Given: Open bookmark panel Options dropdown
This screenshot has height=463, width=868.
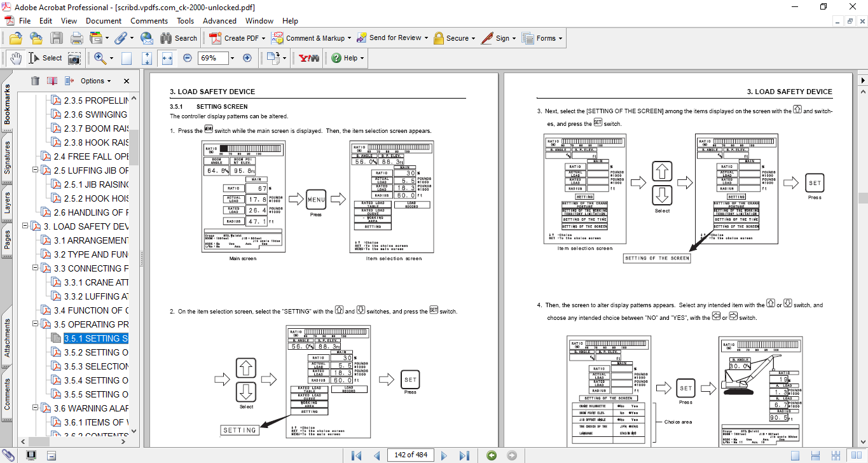Looking at the screenshot, I should click(95, 81).
